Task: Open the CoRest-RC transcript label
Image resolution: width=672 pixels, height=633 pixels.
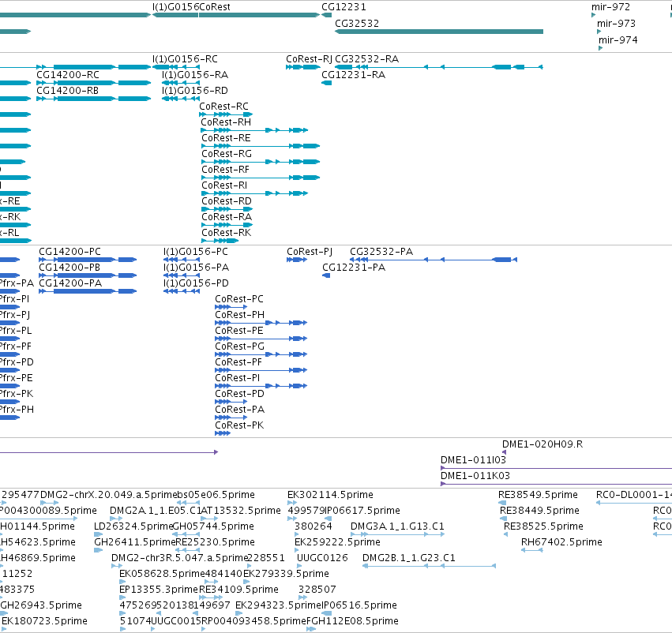Action: (x=223, y=107)
